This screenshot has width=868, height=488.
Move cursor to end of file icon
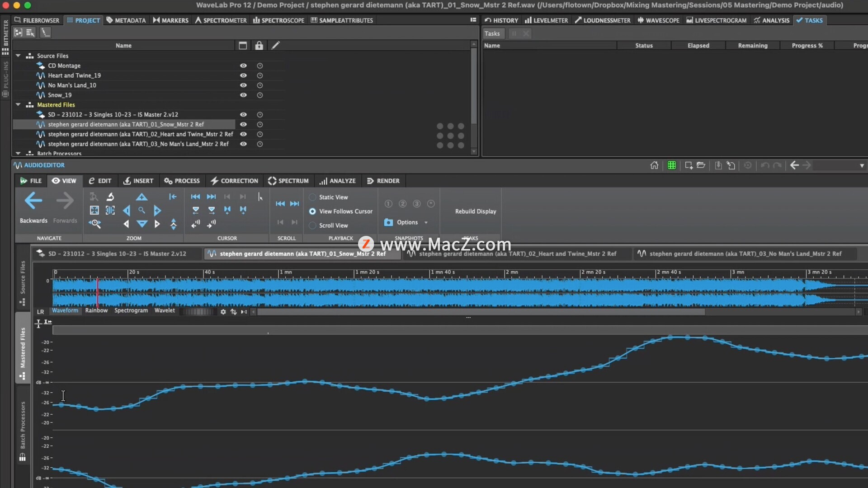pyautogui.click(x=211, y=197)
